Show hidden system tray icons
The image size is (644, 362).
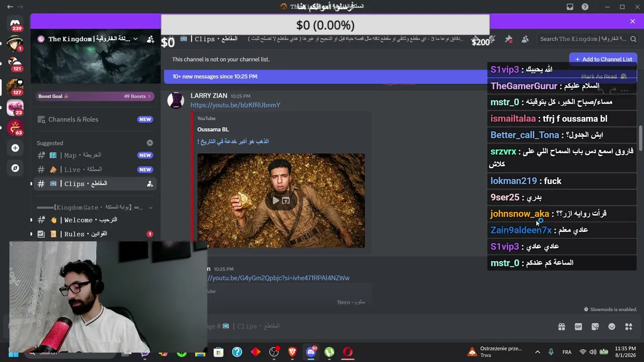coord(537,352)
